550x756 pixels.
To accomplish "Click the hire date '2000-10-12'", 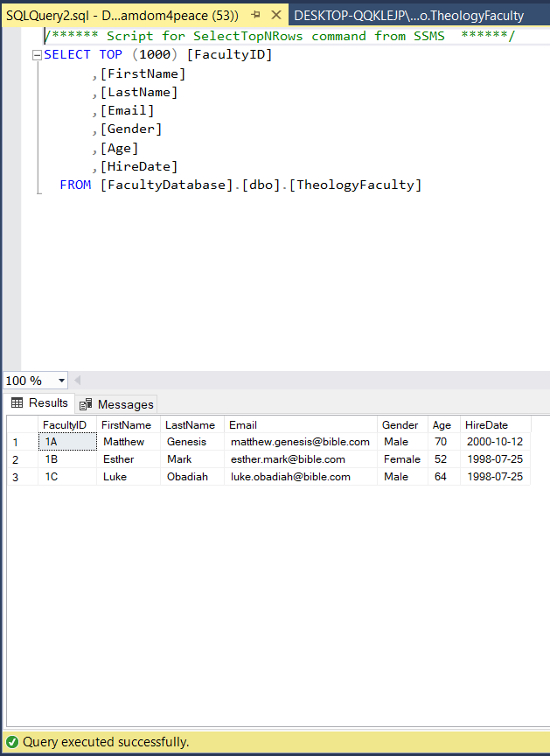I will (496, 442).
